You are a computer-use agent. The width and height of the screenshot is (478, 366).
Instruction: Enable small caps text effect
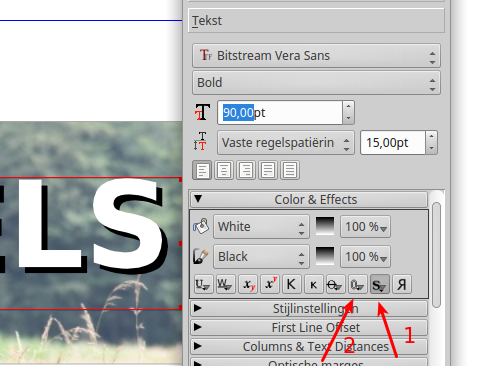point(313,284)
